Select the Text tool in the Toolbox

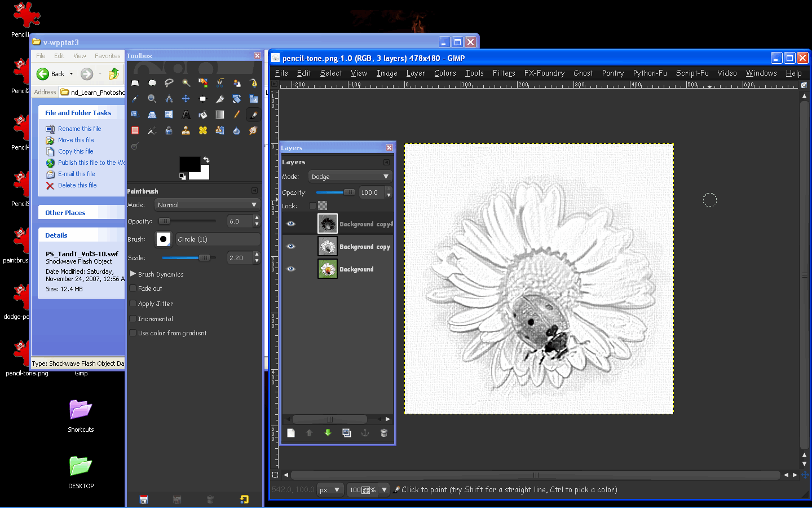[186, 114]
